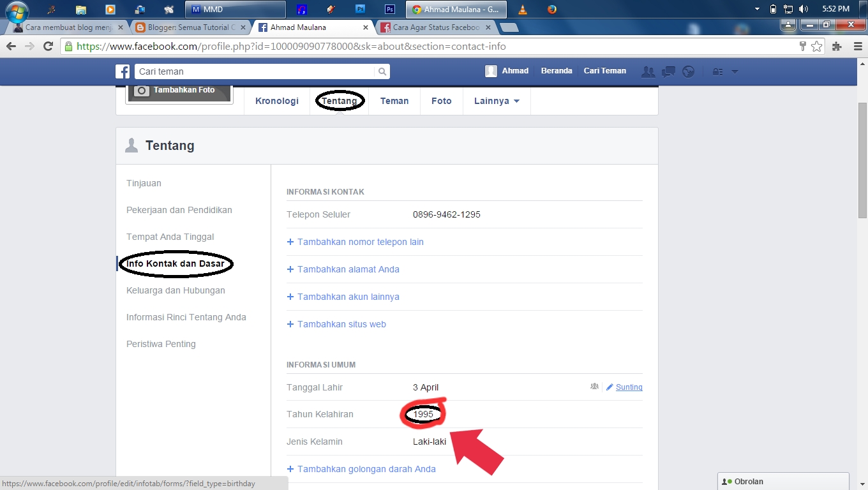Click Tambahkan alamat Anda
Image resolution: width=868 pixels, height=490 pixels.
(x=343, y=269)
